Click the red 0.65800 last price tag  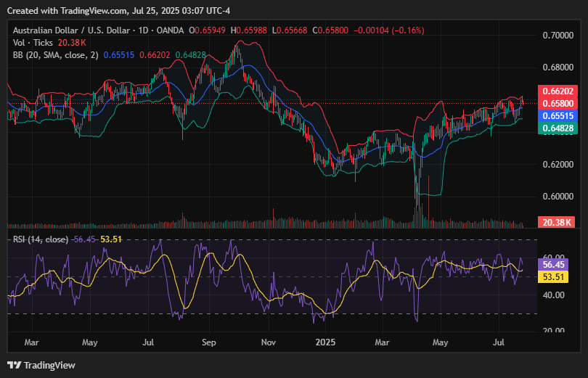coord(558,104)
